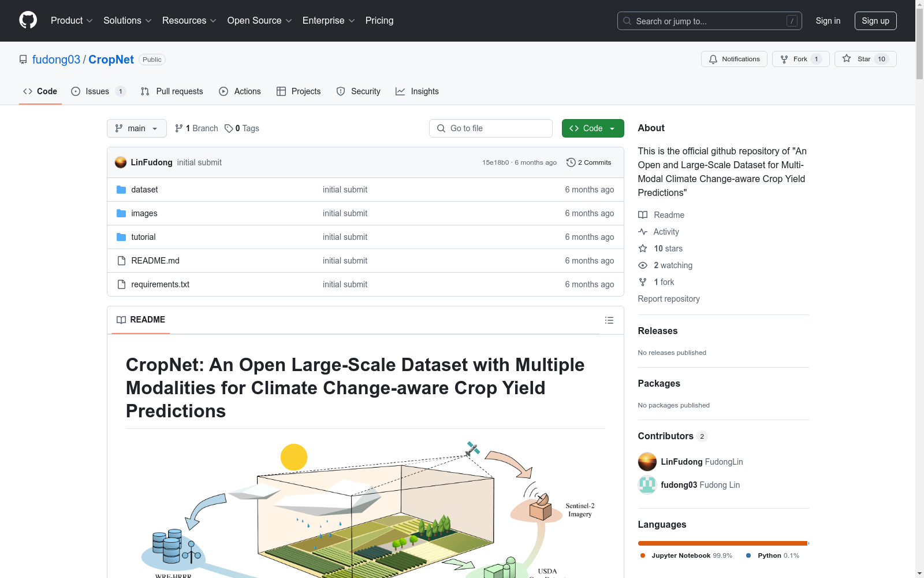Click the fudong03 contributor avatar
924x578 pixels.
tap(647, 485)
